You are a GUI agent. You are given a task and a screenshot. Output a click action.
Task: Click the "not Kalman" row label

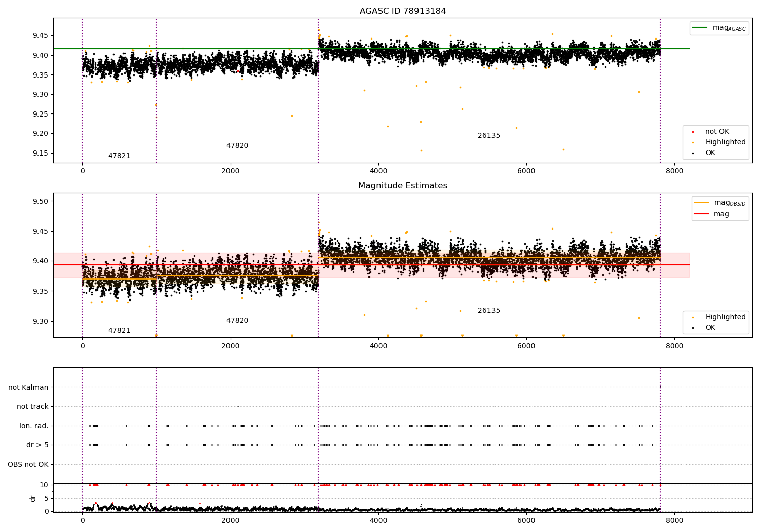[x=28, y=388]
